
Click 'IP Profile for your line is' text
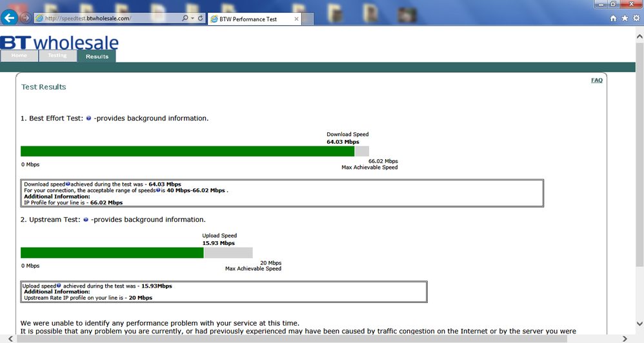pos(55,202)
